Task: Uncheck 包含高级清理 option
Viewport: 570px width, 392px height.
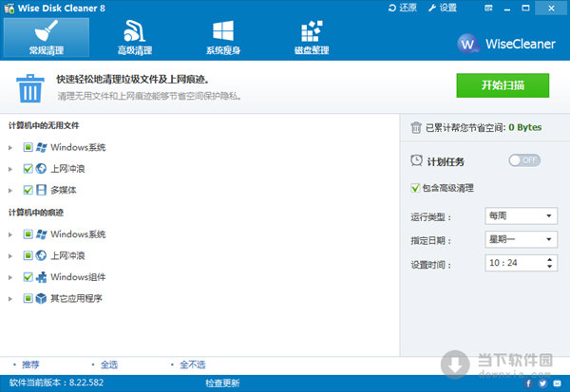Action: [x=415, y=188]
